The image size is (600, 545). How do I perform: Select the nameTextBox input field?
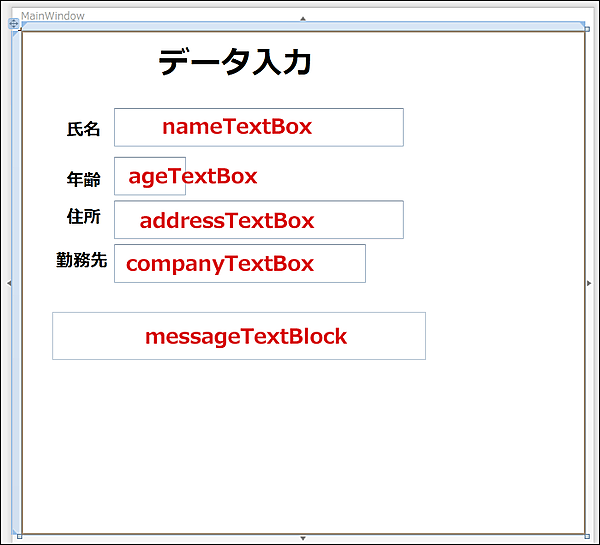coord(259,127)
